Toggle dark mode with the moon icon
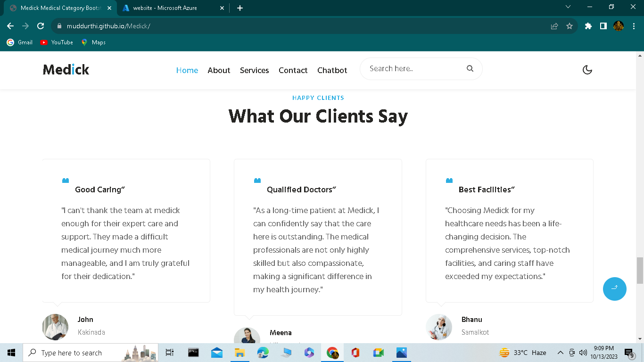The height and width of the screenshot is (362, 644). click(587, 69)
